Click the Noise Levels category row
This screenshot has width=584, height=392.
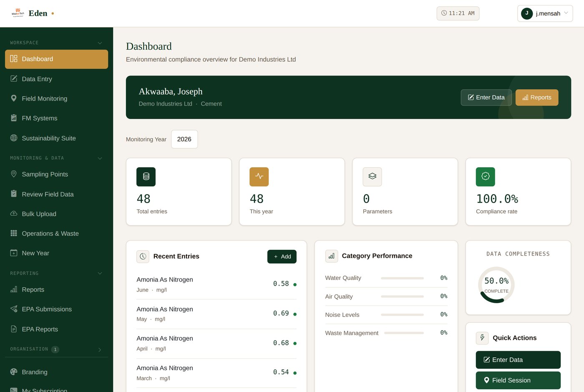click(386, 315)
